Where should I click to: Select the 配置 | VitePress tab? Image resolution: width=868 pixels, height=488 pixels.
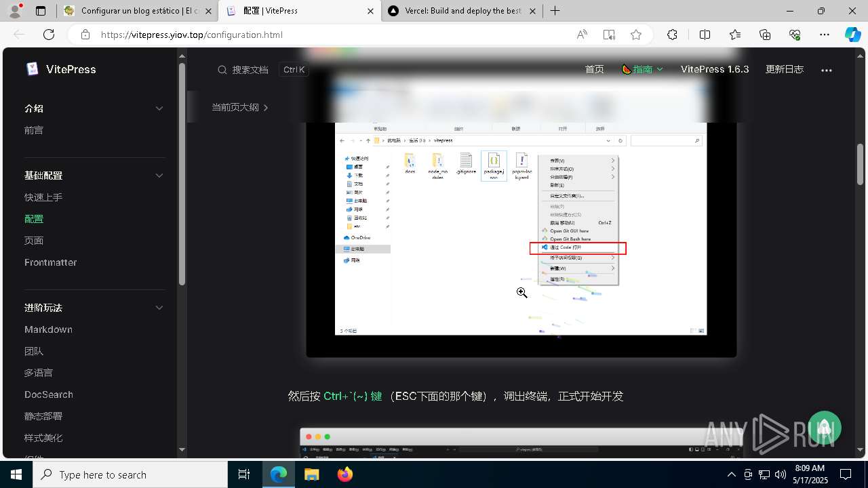(x=300, y=11)
